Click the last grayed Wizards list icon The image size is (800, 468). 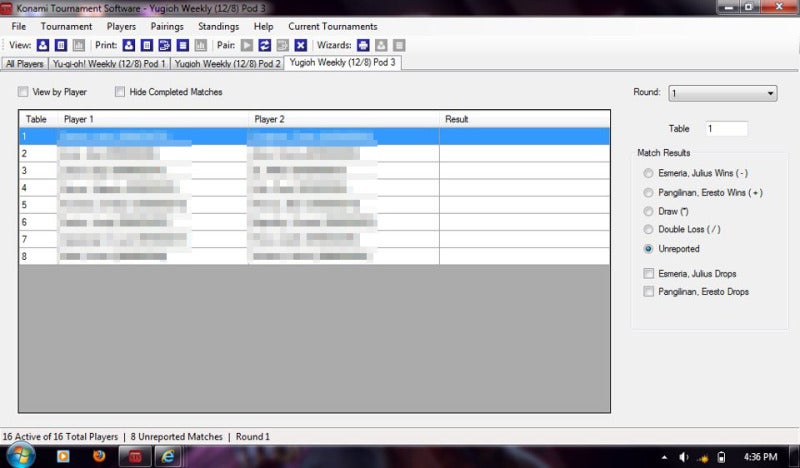coord(399,45)
